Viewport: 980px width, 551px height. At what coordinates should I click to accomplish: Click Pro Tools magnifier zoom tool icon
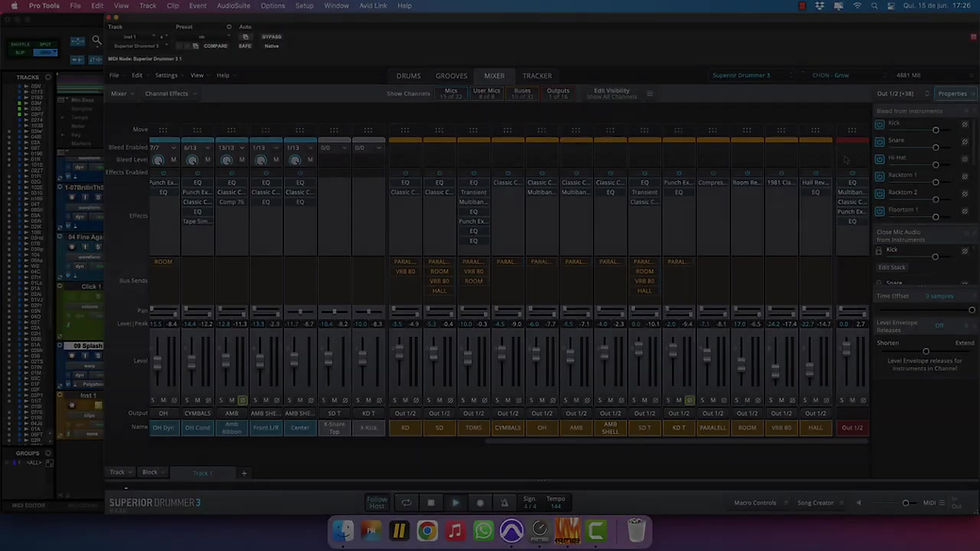[x=97, y=41]
